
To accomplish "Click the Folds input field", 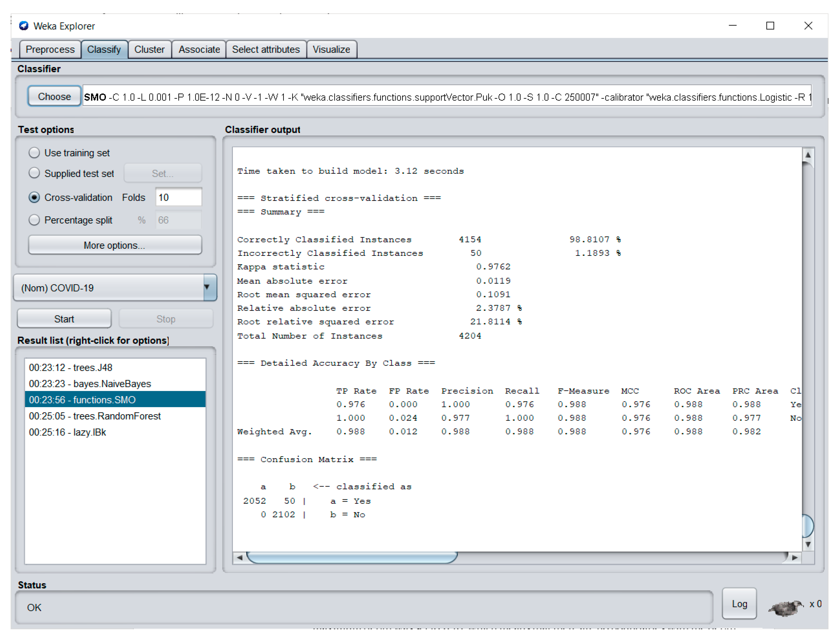I will click(178, 197).
